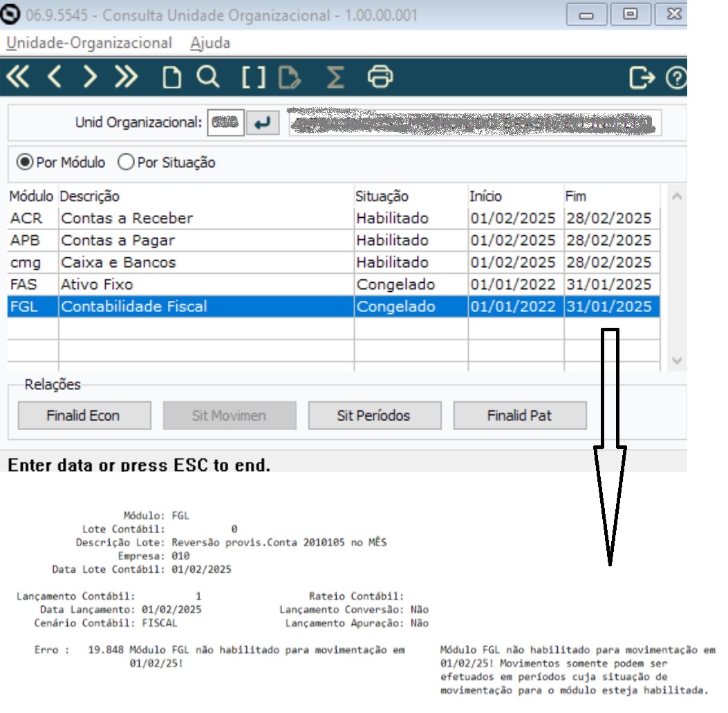Click the Descrição column header

90,196
